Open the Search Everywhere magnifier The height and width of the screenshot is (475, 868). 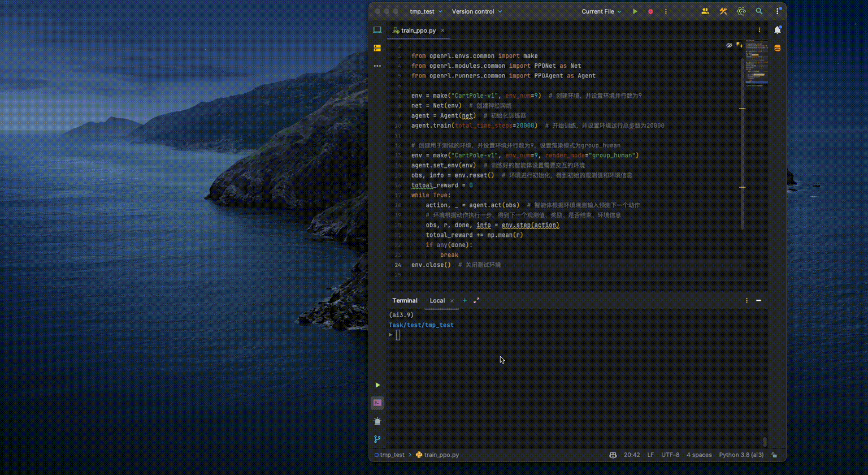click(x=759, y=11)
